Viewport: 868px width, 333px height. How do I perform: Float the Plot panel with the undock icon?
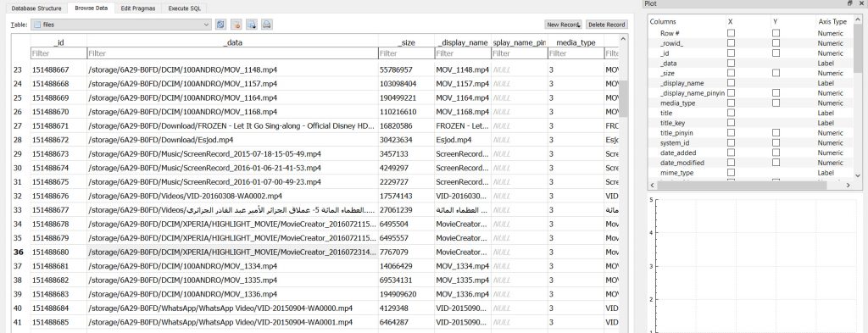(x=850, y=3)
